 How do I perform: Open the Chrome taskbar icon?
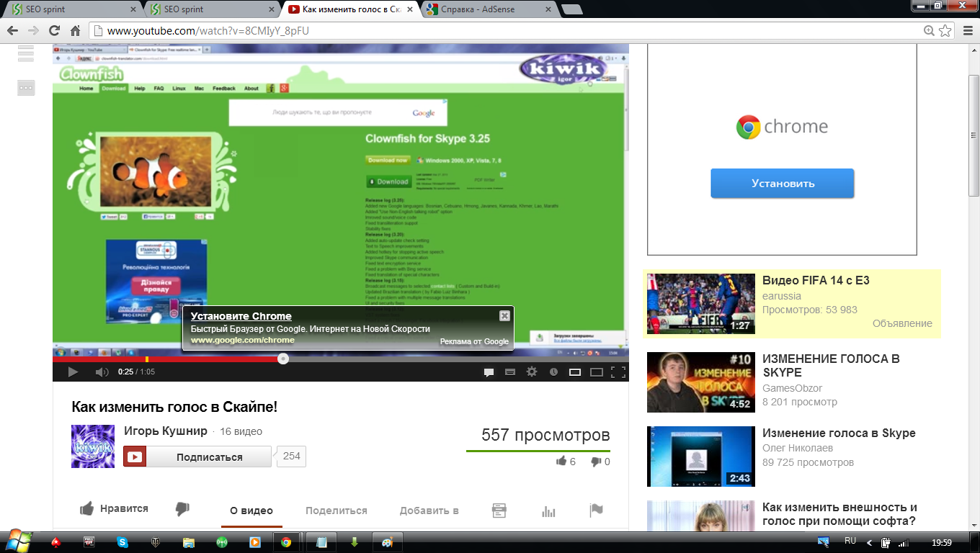(x=286, y=542)
